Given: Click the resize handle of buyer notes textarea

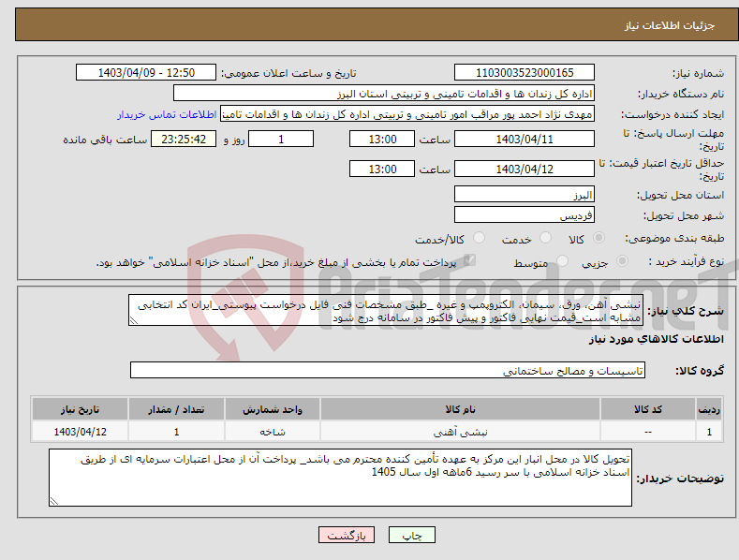Looking at the screenshot, I should [x=54, y=502].
